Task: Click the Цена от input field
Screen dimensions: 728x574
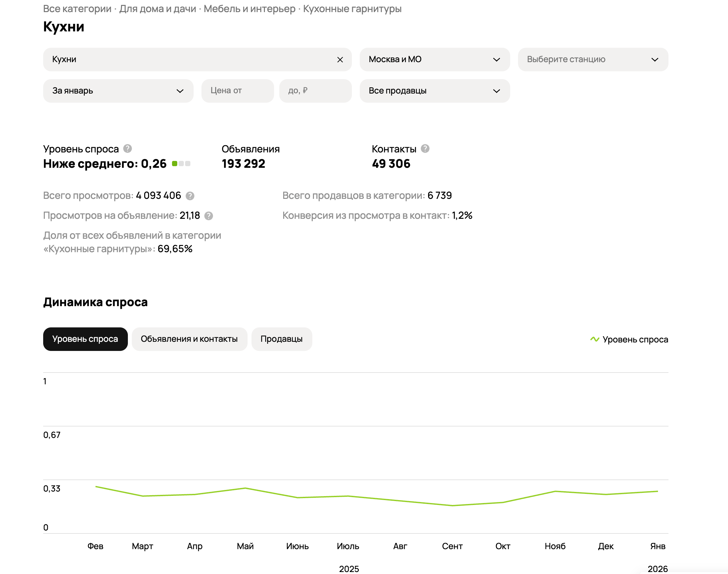Action: click(237, 91)
